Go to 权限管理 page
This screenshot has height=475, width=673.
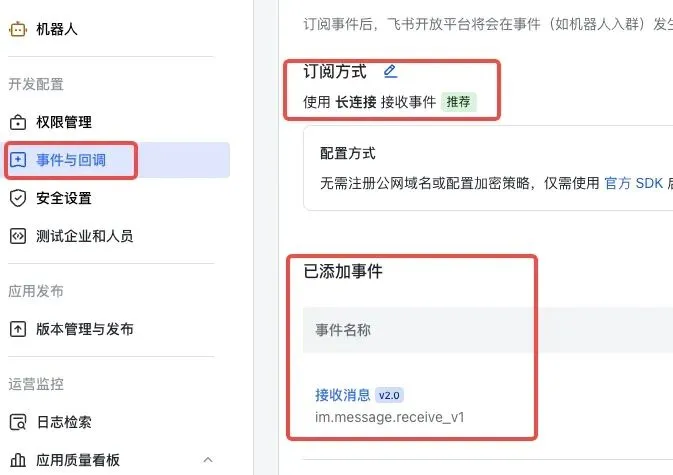coord(64,122)
